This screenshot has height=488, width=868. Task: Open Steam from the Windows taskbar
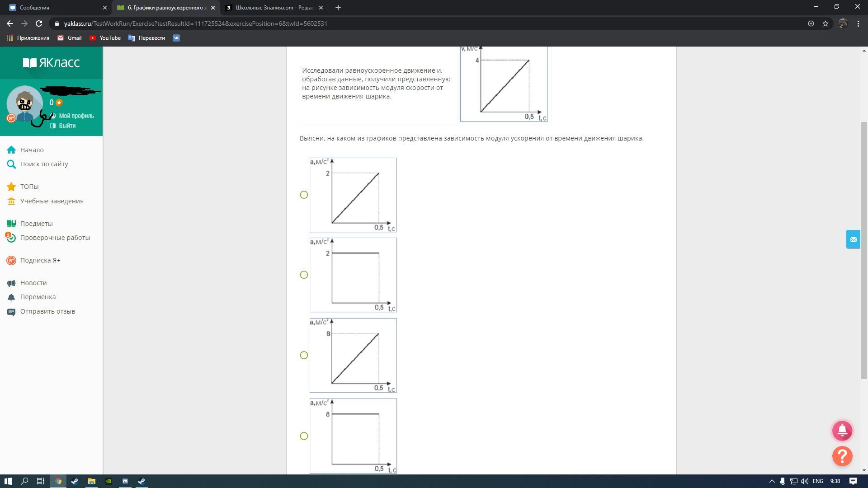coord(75,481)
